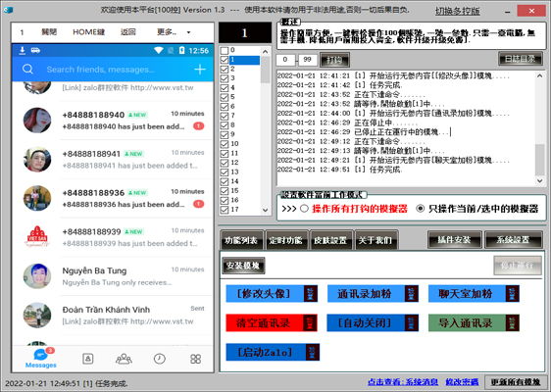Screen dimensions: 551x392
Task: Click the battery icon in phone status bar
Action: 181,51
